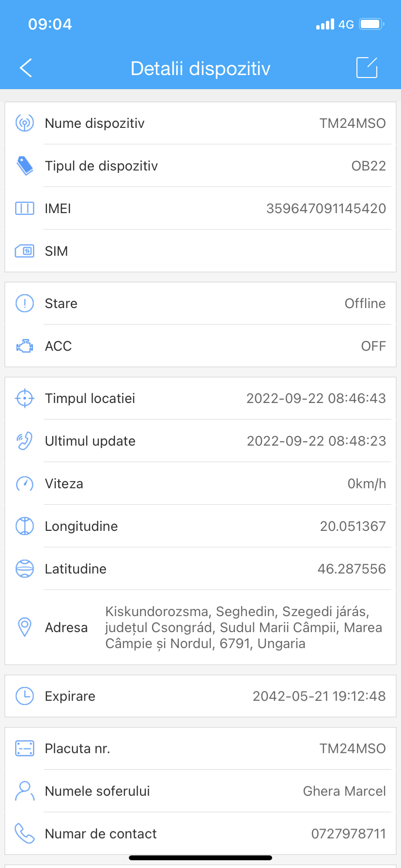Tap the Offline status value
Image resolution: width=401 pixels, height=868 pixels.
pyautogui.click(x=365, y=303)
